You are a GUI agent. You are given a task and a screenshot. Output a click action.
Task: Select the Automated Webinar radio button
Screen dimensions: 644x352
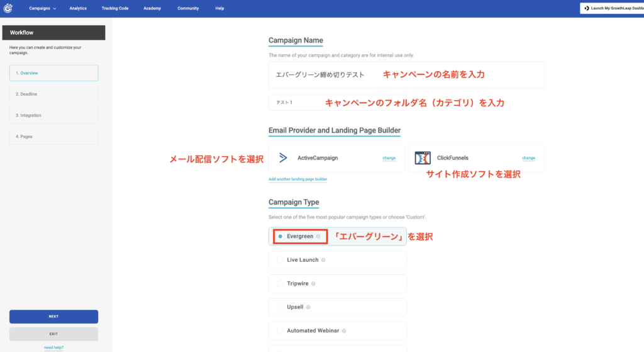[x=280, y=331]
